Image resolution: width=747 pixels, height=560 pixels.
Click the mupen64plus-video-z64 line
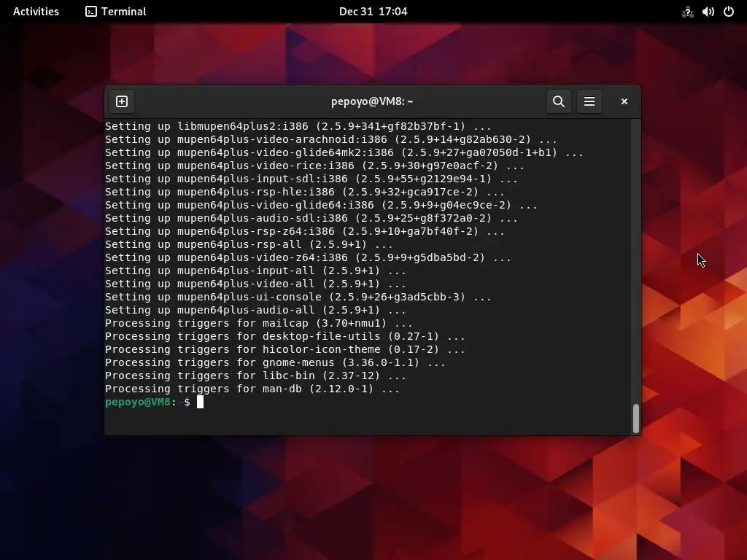click(309, 257)
